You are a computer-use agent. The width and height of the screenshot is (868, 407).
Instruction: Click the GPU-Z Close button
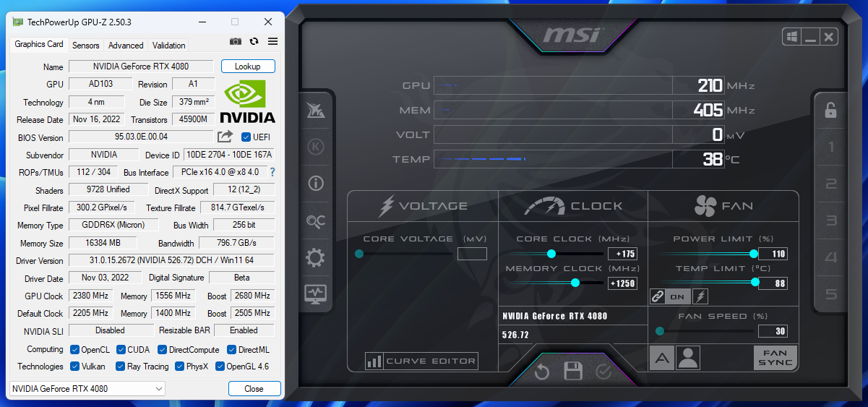(x=254, y=389)
